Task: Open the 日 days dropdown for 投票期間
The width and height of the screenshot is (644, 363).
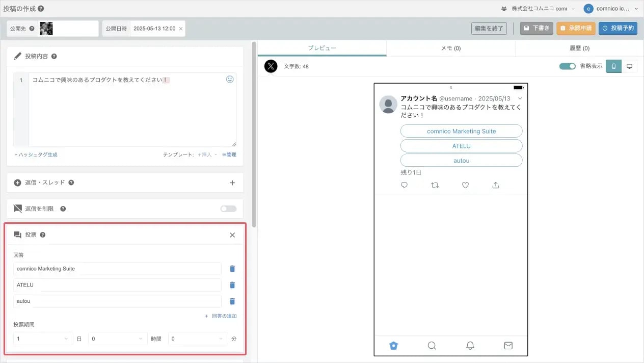Action: [x=43, y=339]
